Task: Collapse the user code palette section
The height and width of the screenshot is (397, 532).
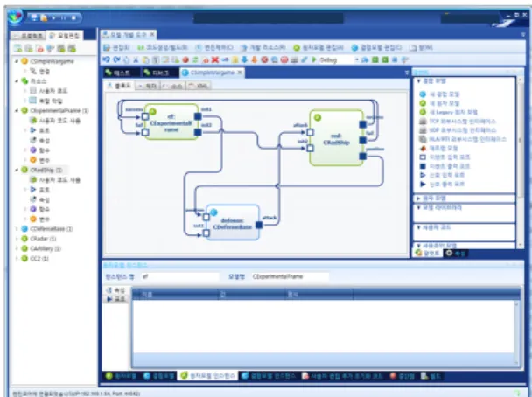Action: click(418, 227)
